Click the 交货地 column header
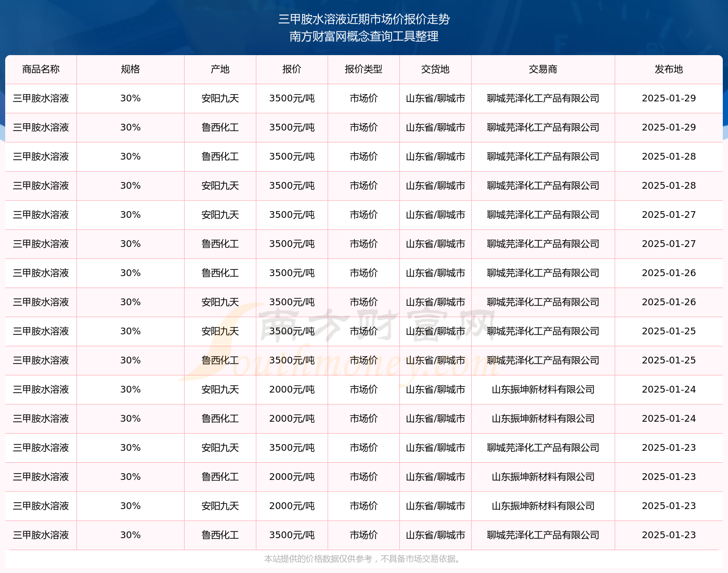Viewport: 728px width, 573px height. pos(435,69)
